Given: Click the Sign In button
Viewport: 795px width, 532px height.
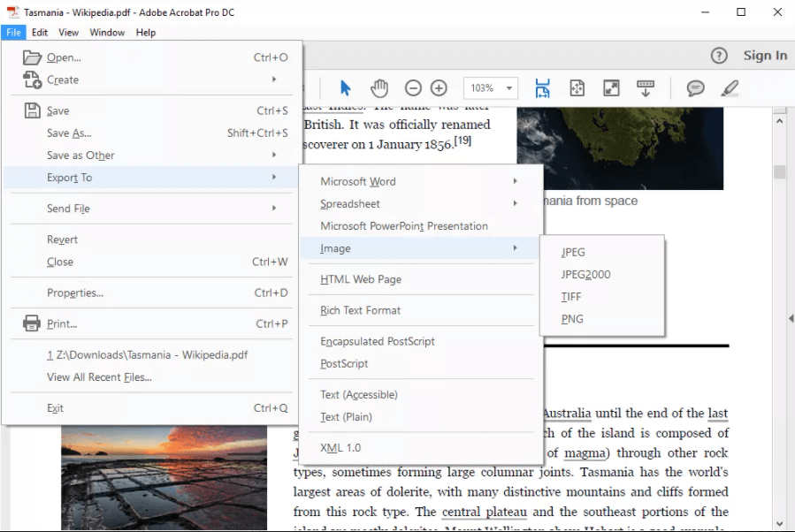Looking at the screenshot, I should [765, 55].
